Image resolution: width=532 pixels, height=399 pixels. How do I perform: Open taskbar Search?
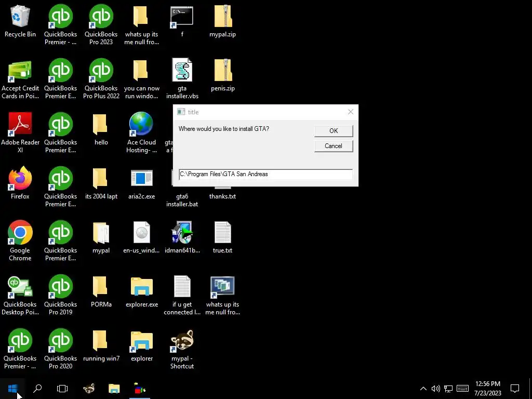point(37,389)
